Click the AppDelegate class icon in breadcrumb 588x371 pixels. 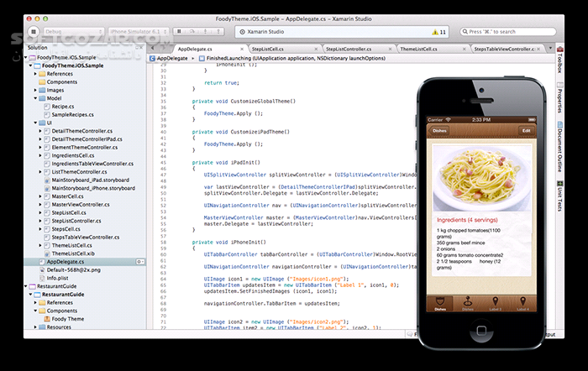152,59
